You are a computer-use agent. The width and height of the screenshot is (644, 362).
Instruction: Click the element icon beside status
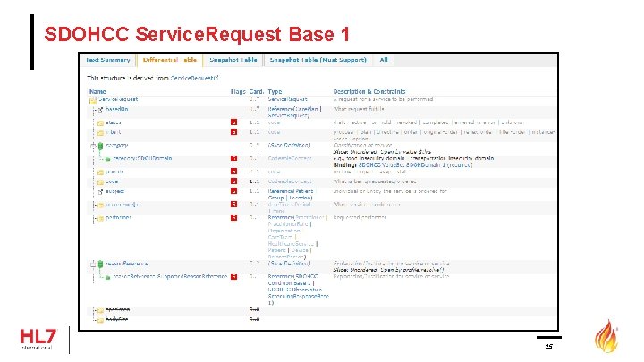100,122
